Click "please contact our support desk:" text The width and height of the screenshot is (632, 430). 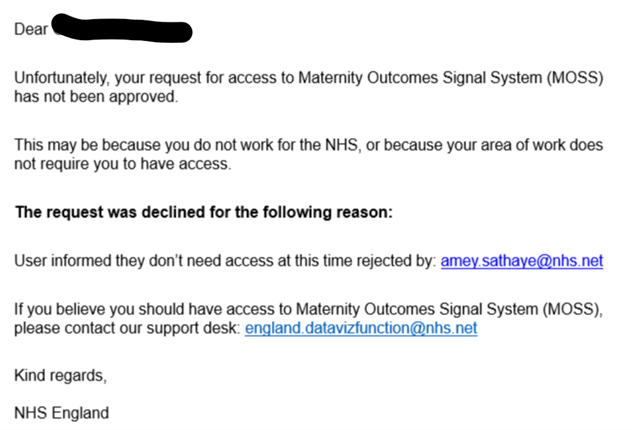point(127,327)
